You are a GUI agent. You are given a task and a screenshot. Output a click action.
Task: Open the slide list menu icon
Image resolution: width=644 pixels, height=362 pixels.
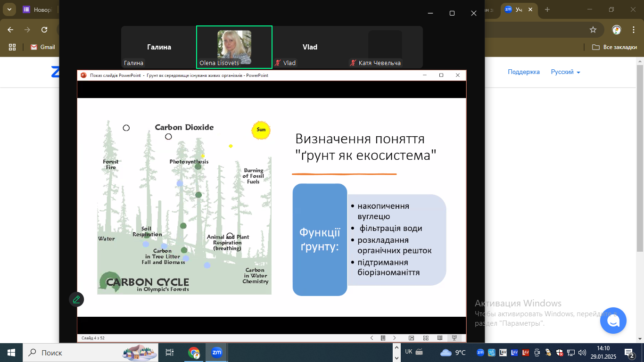[x=383, y=338]
